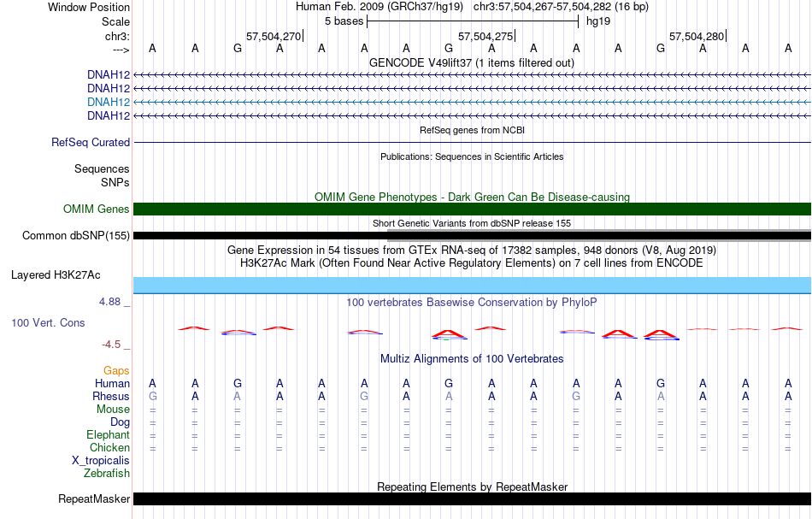Viewport: 812px width, 519px height.
Task: Click the SNPs track label
Action: coord(115,182)
